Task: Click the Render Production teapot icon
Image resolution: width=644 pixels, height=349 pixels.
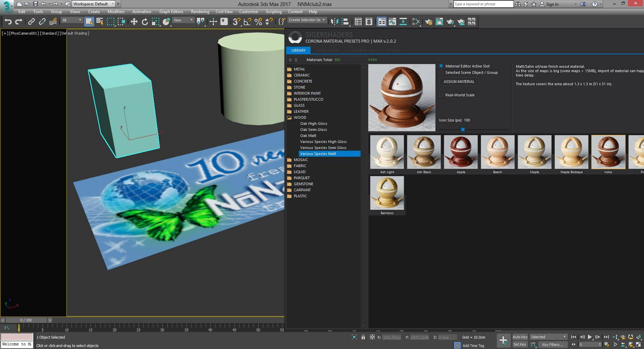Action: pyautogui.click(x=450, y=22)
